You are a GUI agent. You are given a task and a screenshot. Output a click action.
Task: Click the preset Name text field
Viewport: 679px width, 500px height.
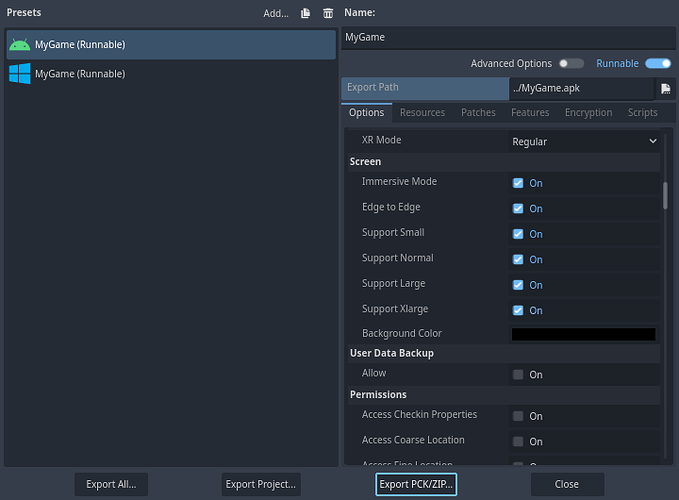[x=507, y=37]
